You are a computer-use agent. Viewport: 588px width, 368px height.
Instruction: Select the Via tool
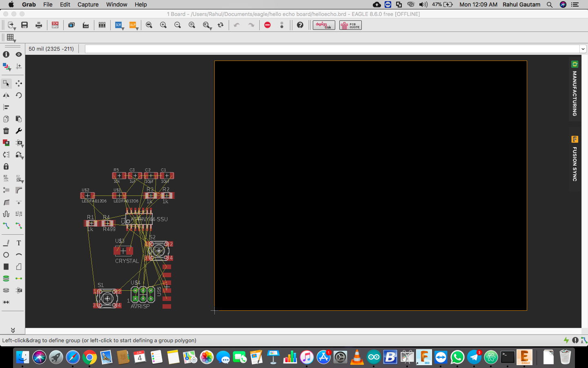[6, 278]
